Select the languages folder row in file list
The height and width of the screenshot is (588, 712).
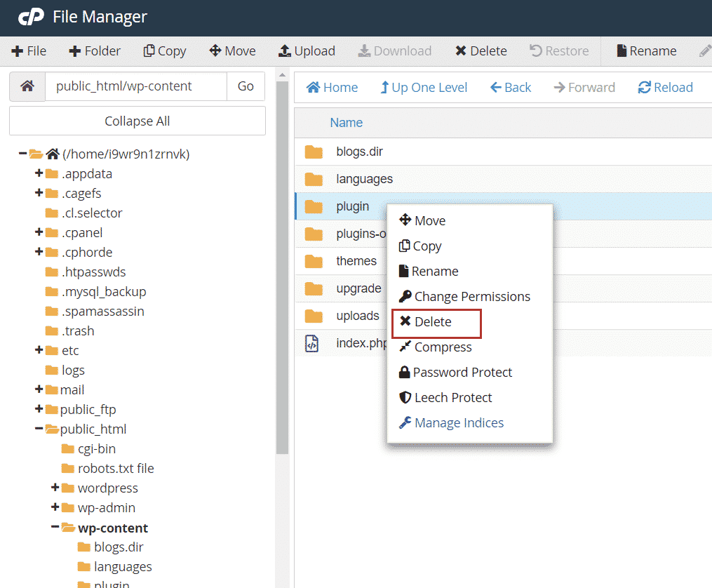tap(503, 179)
